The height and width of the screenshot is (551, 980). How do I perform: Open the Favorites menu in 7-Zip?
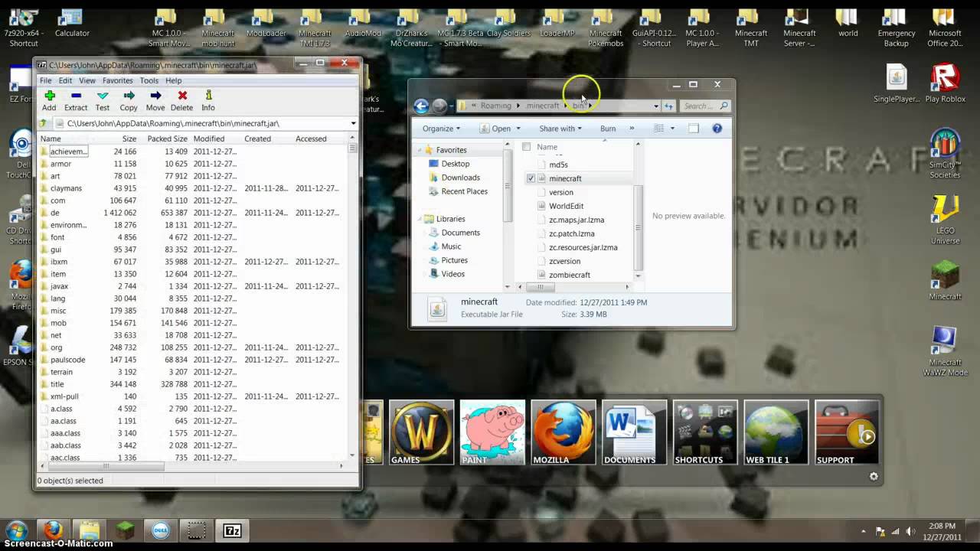[118, 80]
